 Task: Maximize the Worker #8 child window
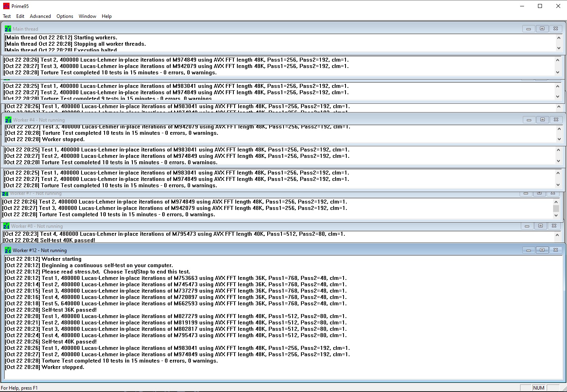click(x=540, y=226)
